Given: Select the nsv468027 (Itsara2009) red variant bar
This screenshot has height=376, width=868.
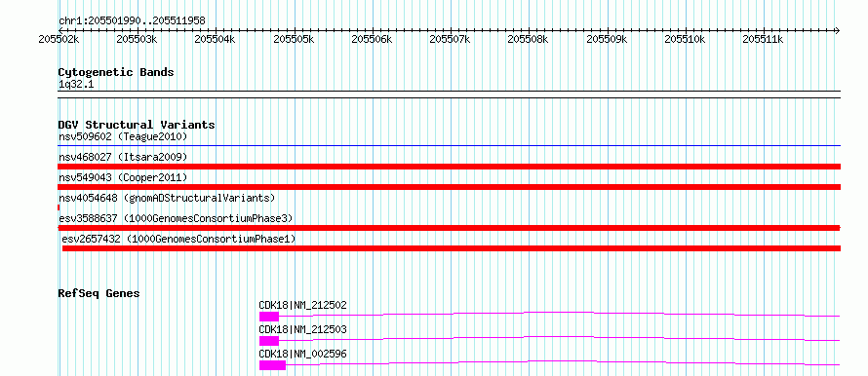Looking at the screenshot, I should tap(449, 167).
